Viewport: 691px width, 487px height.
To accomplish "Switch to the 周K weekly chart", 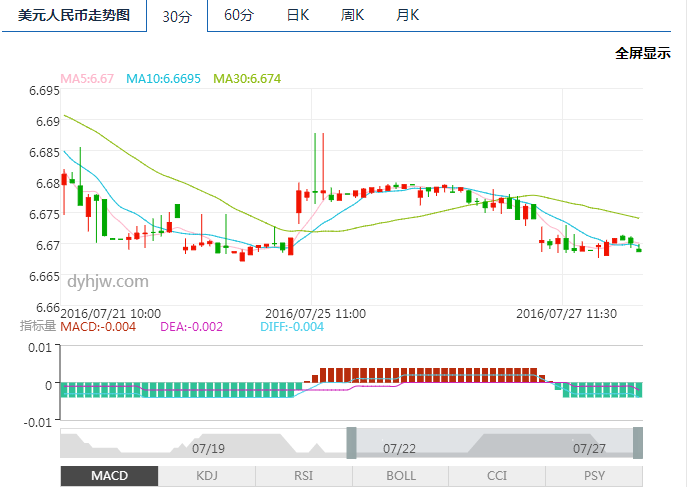I will tap(352, 15).
